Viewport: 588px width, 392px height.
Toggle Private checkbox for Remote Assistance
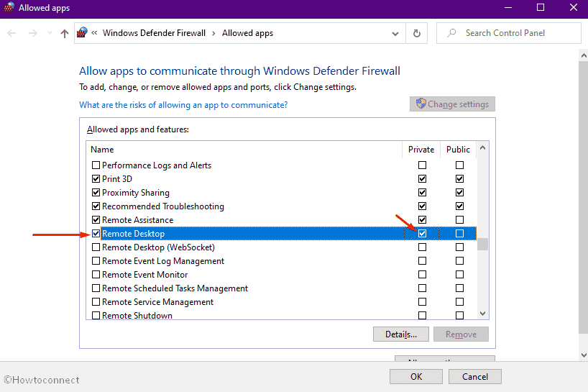coord(422,220)
